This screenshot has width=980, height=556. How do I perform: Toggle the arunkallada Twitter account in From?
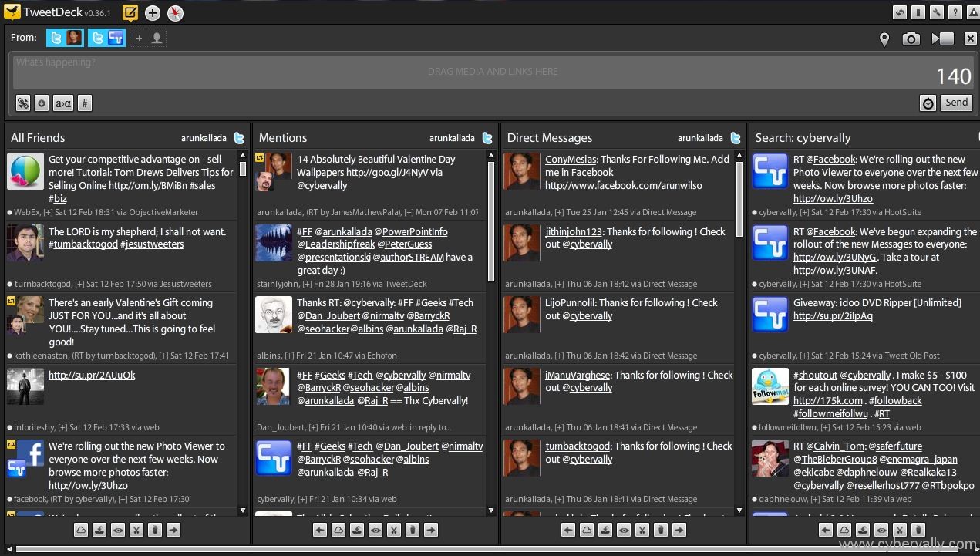[65, 38]
